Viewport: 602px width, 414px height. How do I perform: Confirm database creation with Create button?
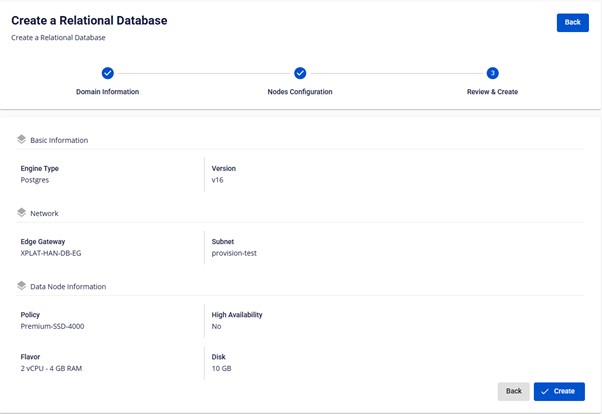coord(559,391)
